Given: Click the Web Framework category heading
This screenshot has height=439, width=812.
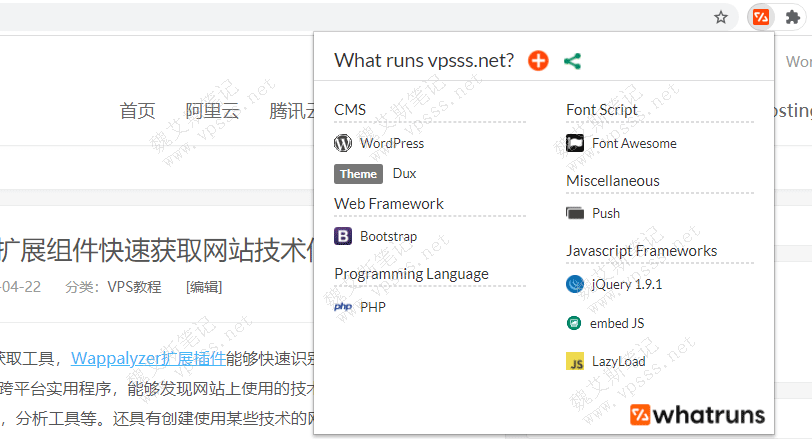Looking at the screenshot, I should 389,204.
